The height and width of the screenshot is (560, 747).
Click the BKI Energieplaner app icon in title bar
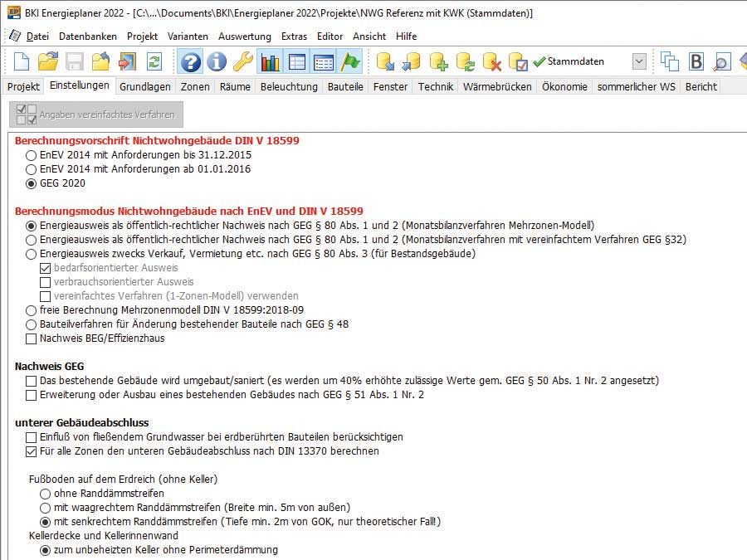pos(14,12)
